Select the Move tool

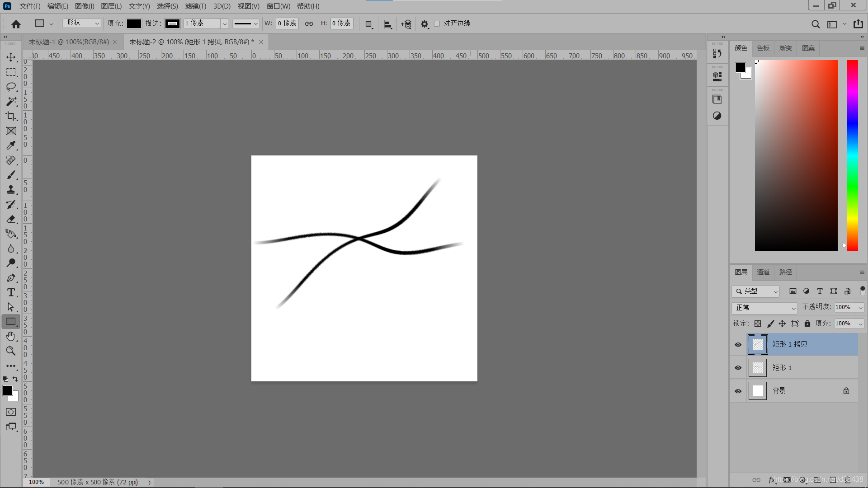11,57
